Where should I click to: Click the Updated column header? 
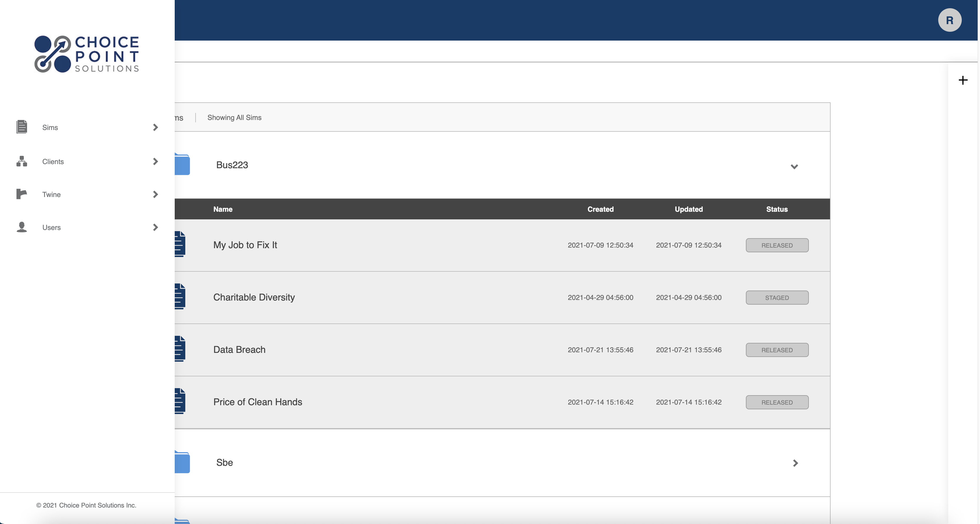tap(689, 209)
